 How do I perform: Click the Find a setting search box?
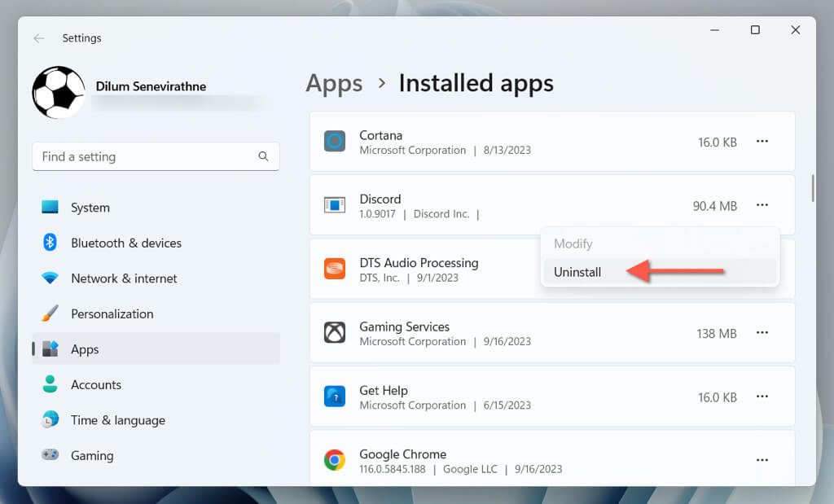coord(147,156)
